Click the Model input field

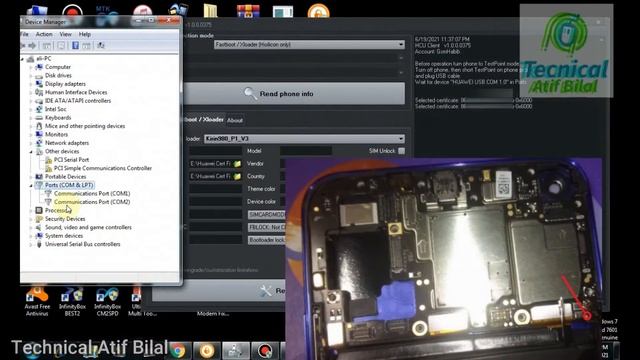[306, 151]
